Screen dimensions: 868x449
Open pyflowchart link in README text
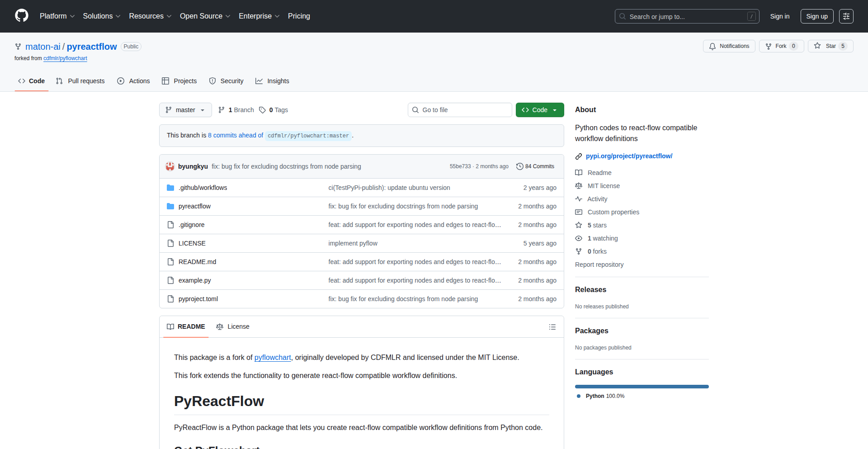(273, 357)
